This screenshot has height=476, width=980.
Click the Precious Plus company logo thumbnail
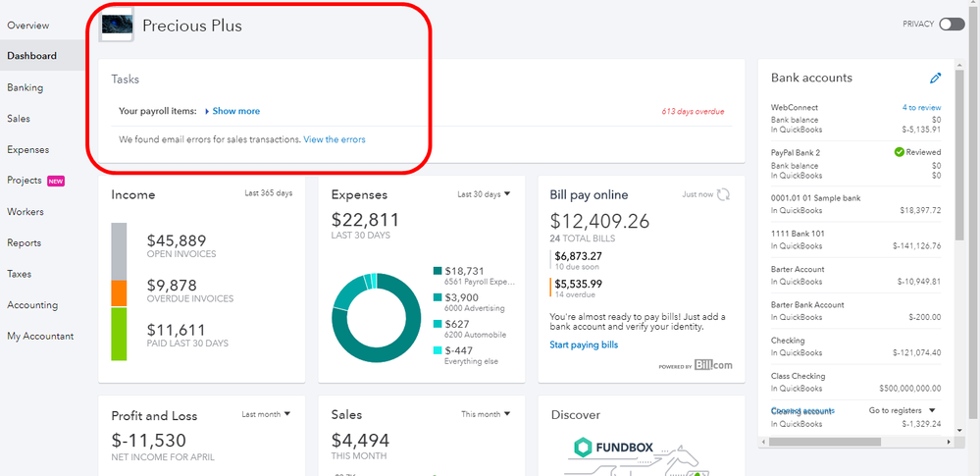pos(117,25)
